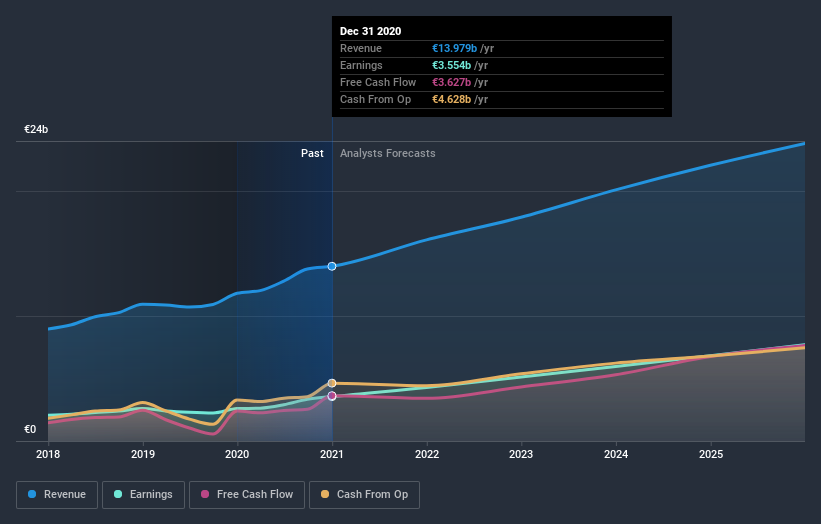The image size is (821, 524).
Task: Click the 2019 x-axis label
Action: [x=143, y=454]
